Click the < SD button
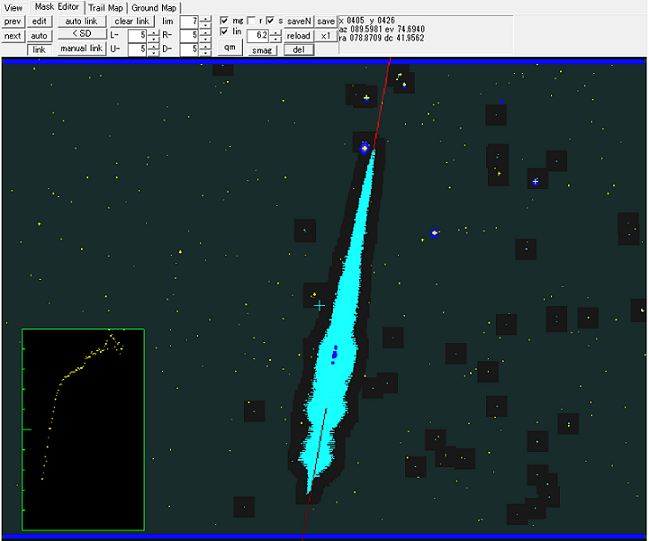The height and width of the screenshot is (541, 649). pyautogui.click(x=81, y=35)
